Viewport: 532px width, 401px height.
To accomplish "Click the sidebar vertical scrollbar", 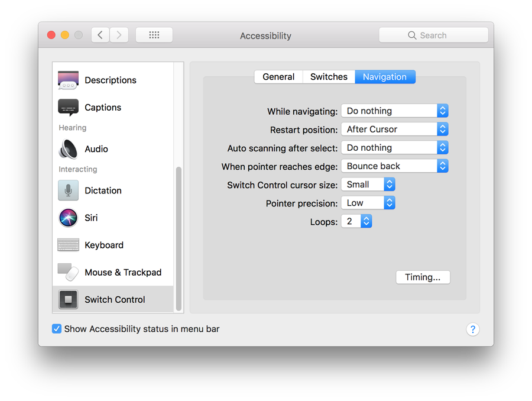I will pos(179,239).
